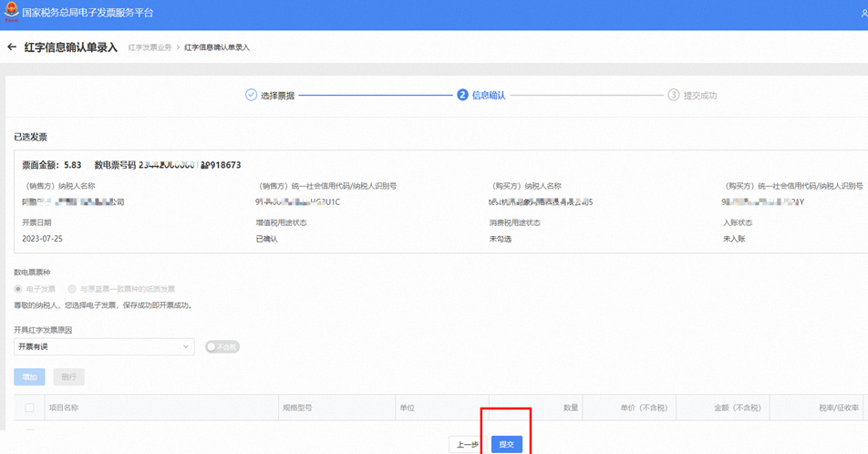Click the tax bureau emblem logo
Screen dimensions: 868x454
coord(11,12)
